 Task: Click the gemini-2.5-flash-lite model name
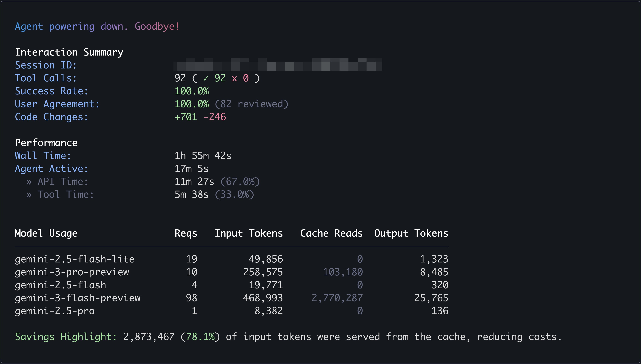pyautogui.click(x=75, y=259)
